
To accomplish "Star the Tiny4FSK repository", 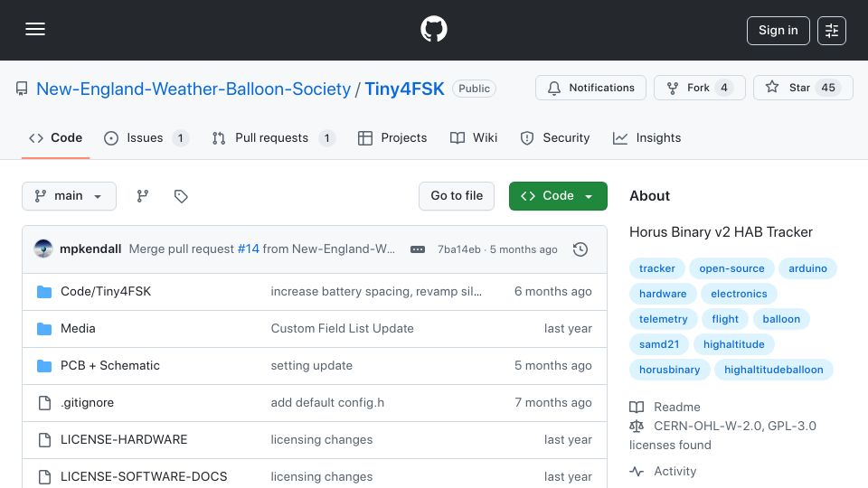I will pyautogui.click(x=803, y=88).
